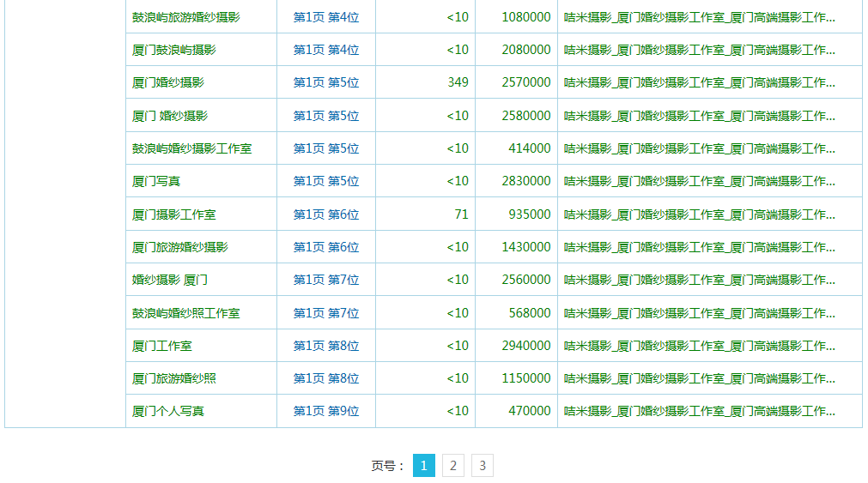Click the 婚纱摄影 厦门 keyword
Viewport: 868px width, 483px height.
pos(169,280)
